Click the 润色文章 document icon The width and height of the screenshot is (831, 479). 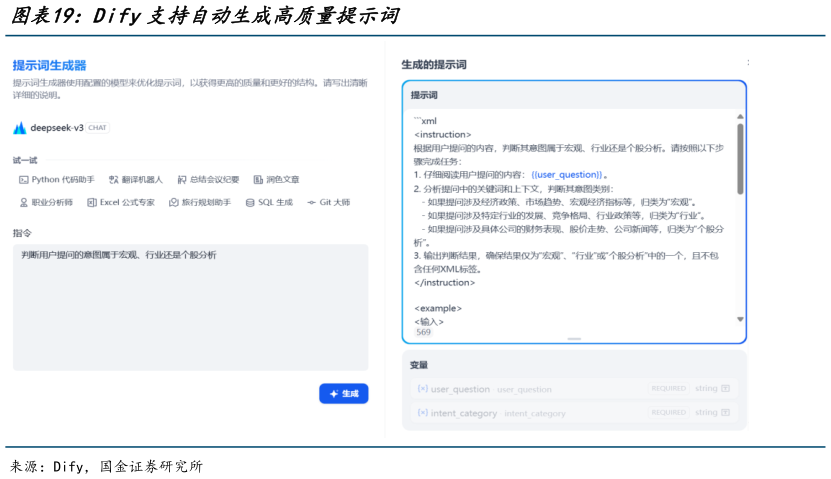(258, 180)
